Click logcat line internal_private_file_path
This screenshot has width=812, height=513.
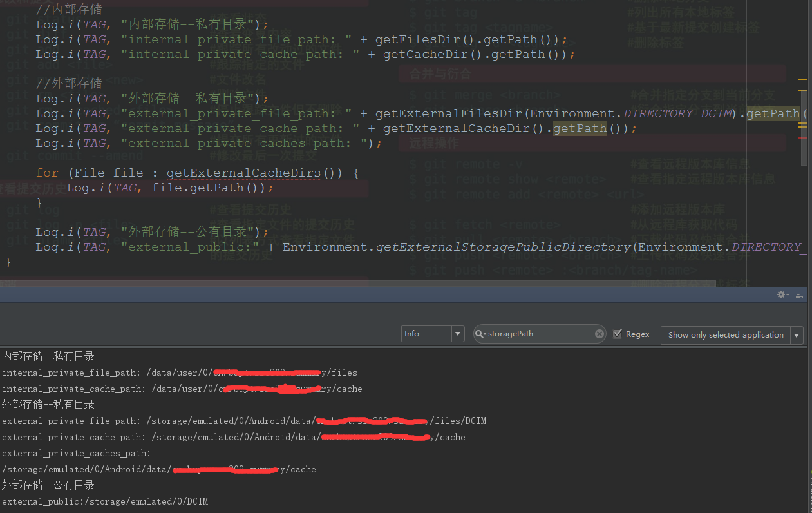(180, 373)
